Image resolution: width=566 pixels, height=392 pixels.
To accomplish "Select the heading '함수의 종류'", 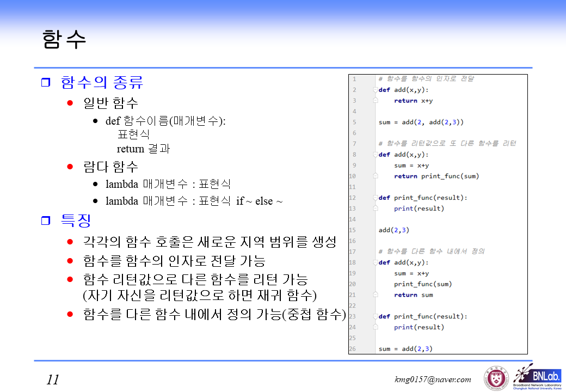I will [102, 82].
